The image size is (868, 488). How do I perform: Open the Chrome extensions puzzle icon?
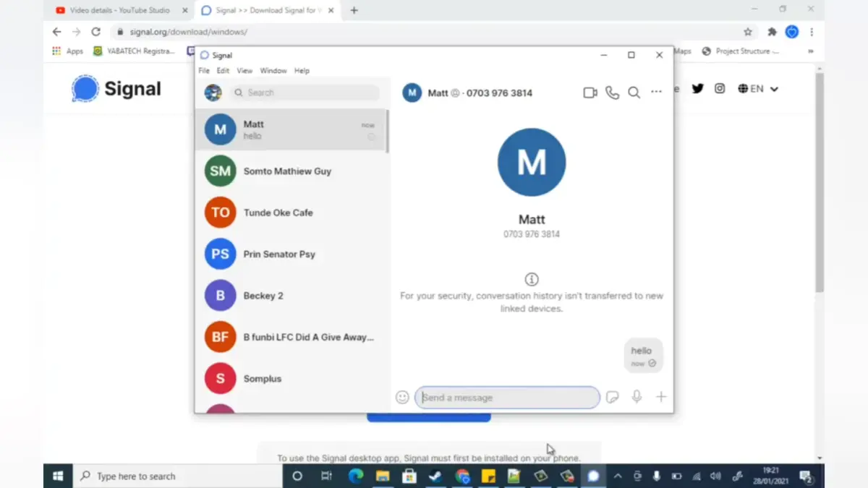(772, 32)
